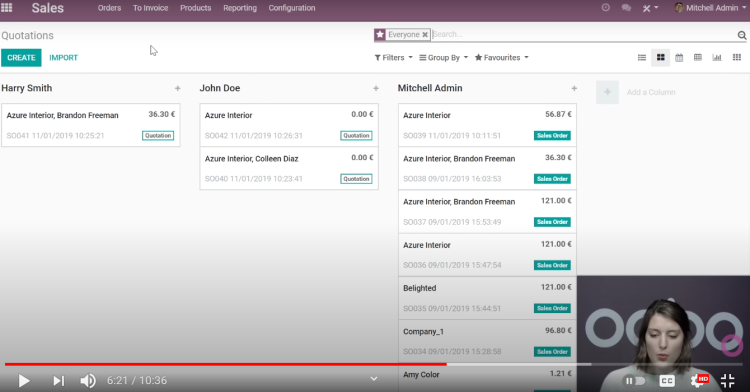The width and height of the screenshot is (750, 392).
Task: Click the CREATE button
Action: click(x=21, y=57)
